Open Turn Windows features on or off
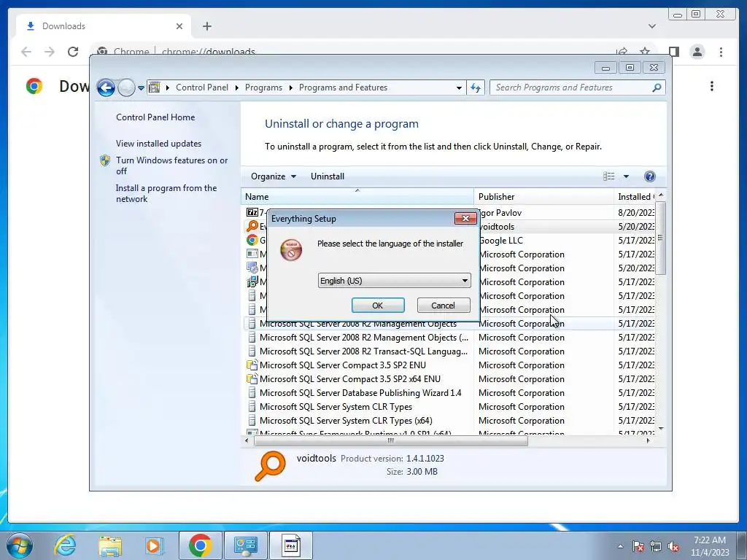This screenshot has width=747, height=560. click(172, 166)
